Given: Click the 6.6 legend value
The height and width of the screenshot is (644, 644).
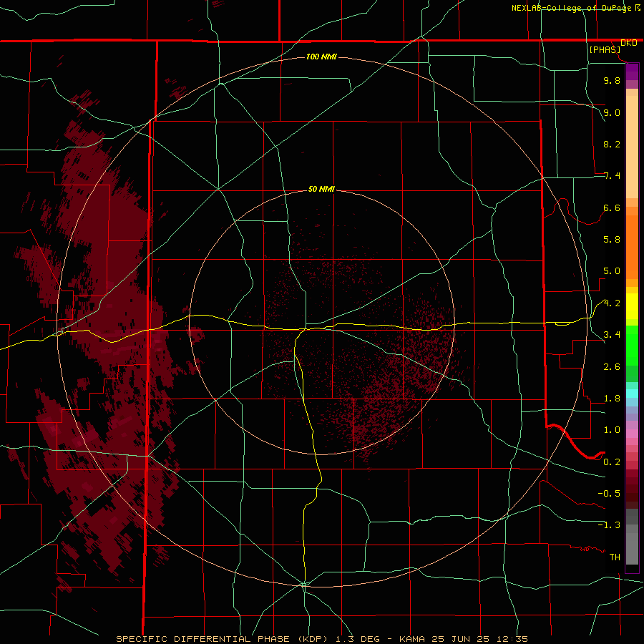Looking at the screenshot, I should pyautogui.click(x=612, y=208).
